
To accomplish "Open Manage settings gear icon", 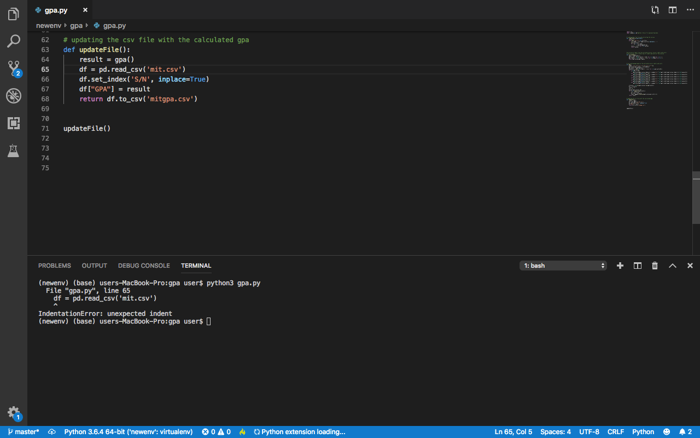I will coord(14,413).
